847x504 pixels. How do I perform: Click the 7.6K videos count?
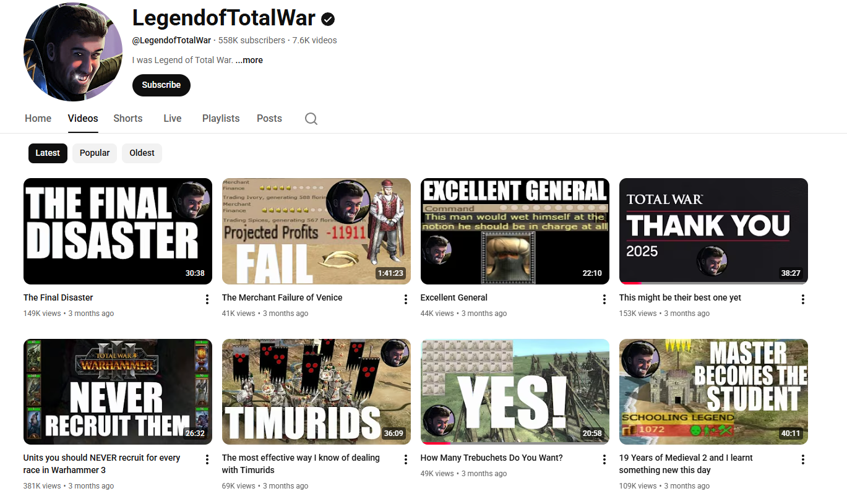click(x=315, y=40)
